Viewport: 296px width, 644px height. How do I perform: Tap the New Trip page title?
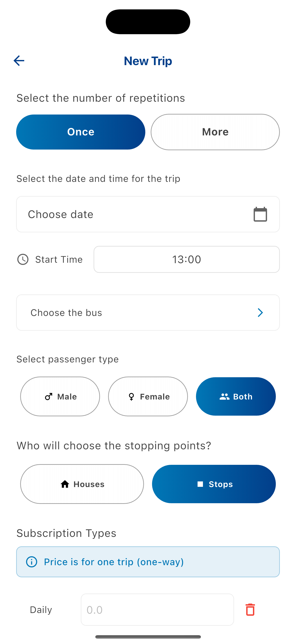pos(148,61)
